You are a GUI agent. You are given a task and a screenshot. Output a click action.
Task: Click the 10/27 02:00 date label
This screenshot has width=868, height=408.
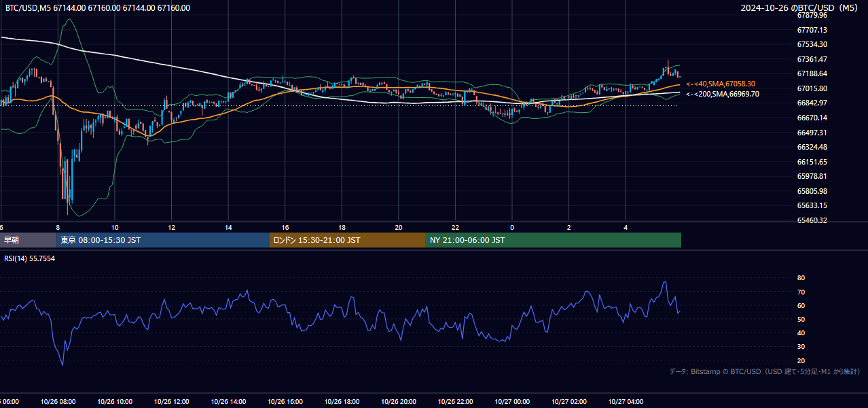tap(569, 402)
